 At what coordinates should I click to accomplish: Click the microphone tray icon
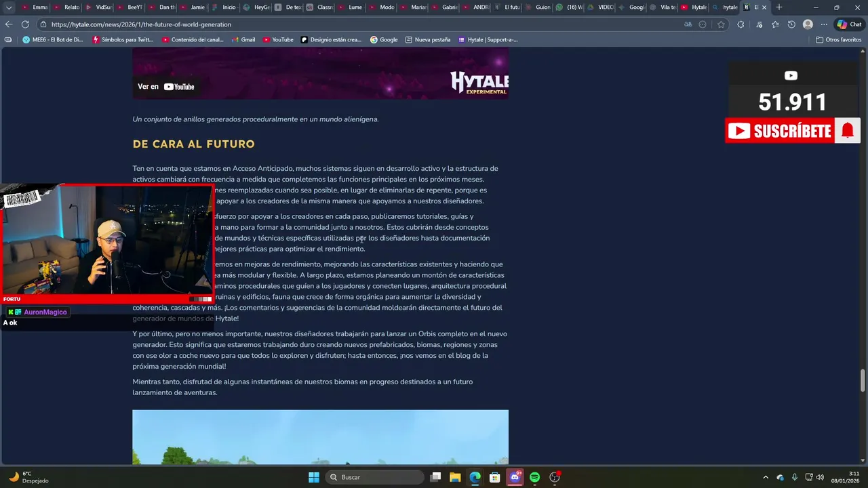click(x=794, y=477)
